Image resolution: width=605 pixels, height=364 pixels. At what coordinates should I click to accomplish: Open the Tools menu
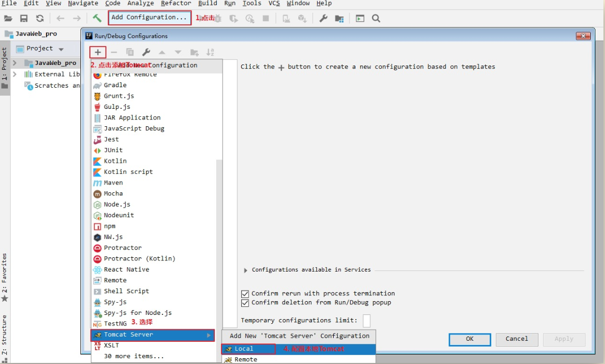pos(252,3)
